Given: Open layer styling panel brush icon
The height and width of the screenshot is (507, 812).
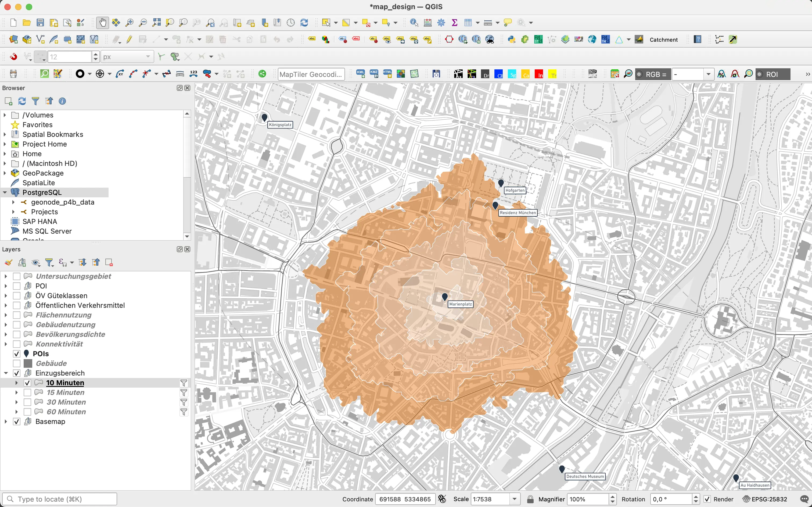Looking at the screenshot, I should coord(9,263).
